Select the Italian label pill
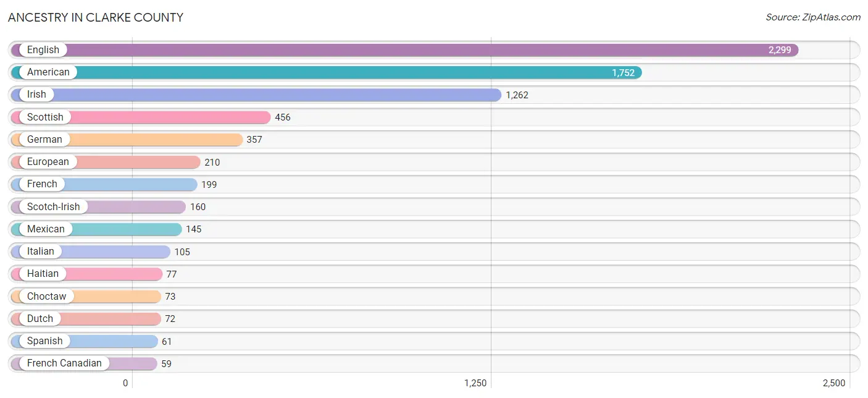 click(41, 252)
